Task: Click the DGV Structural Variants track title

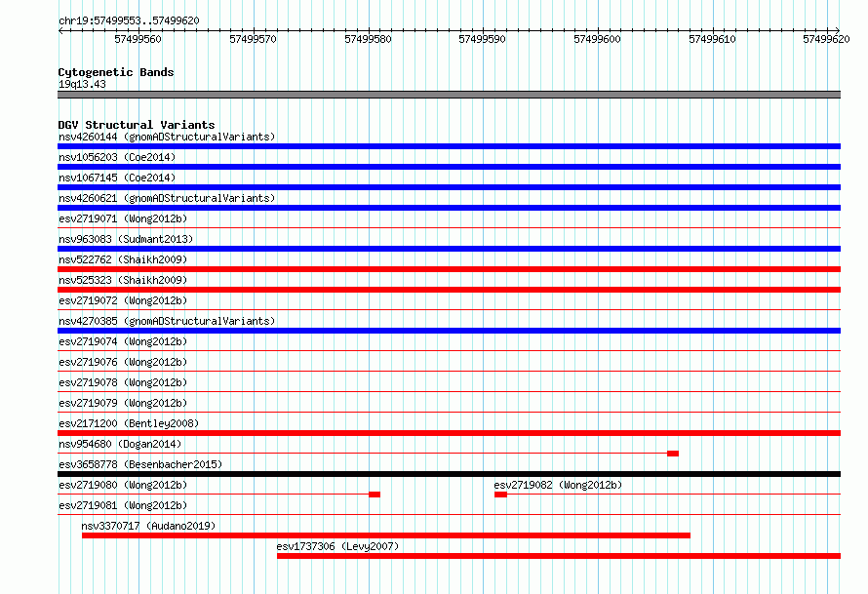Action: [137, 125]
